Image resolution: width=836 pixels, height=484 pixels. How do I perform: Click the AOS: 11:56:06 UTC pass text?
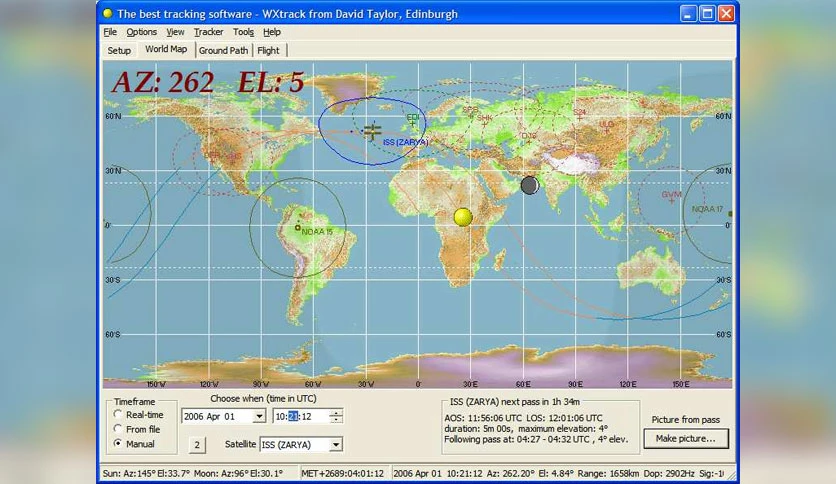click(x=483, y=418)
